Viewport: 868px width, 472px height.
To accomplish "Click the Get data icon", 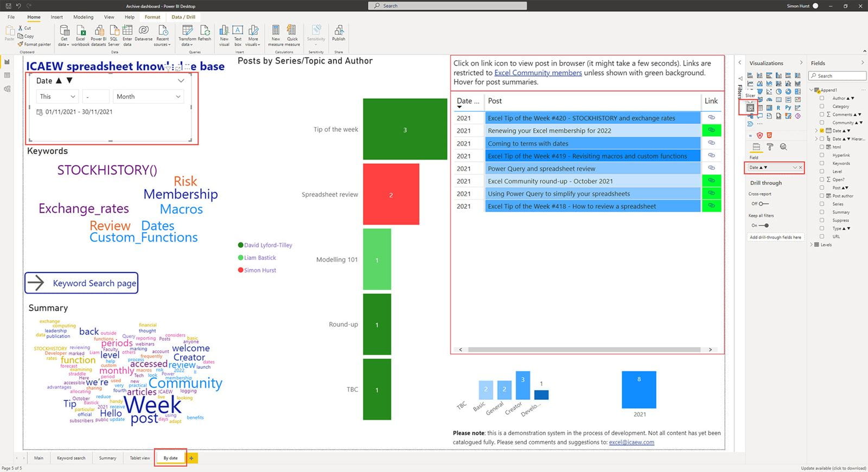I will tap(64, 34).
